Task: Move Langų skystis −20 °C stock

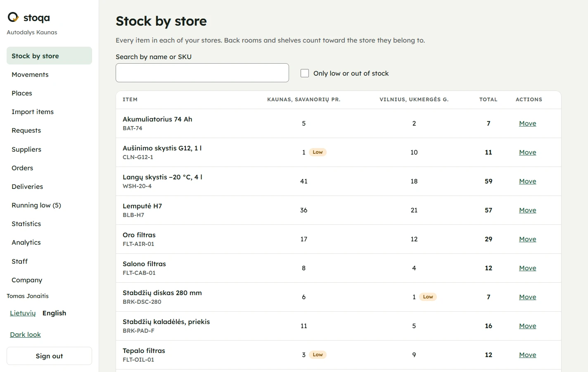Action: coord(527,181)
